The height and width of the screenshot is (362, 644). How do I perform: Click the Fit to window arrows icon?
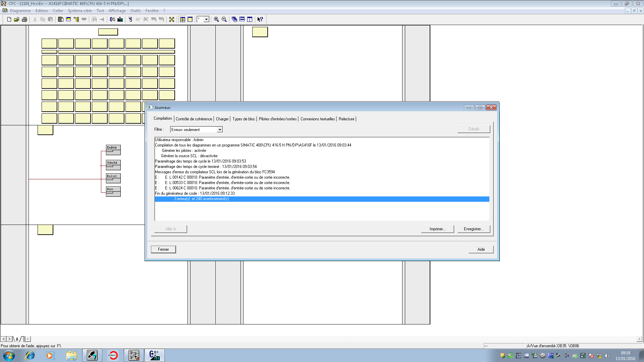click(172, 19)
